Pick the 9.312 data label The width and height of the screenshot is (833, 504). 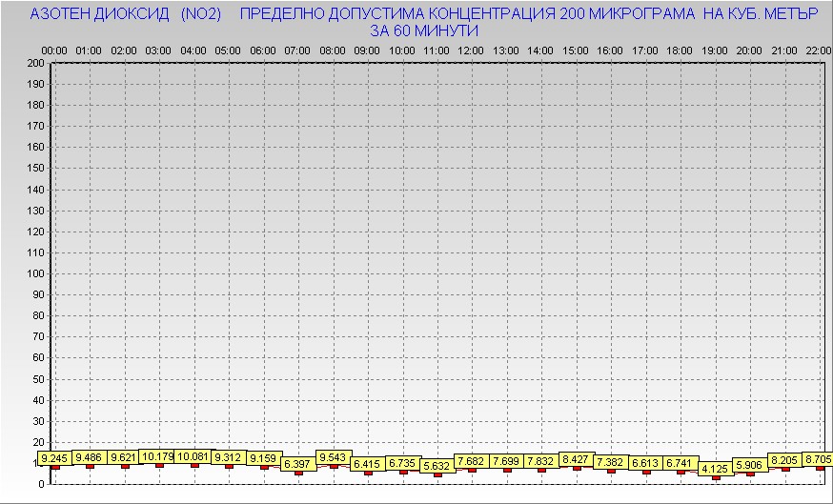pos(229,457)
